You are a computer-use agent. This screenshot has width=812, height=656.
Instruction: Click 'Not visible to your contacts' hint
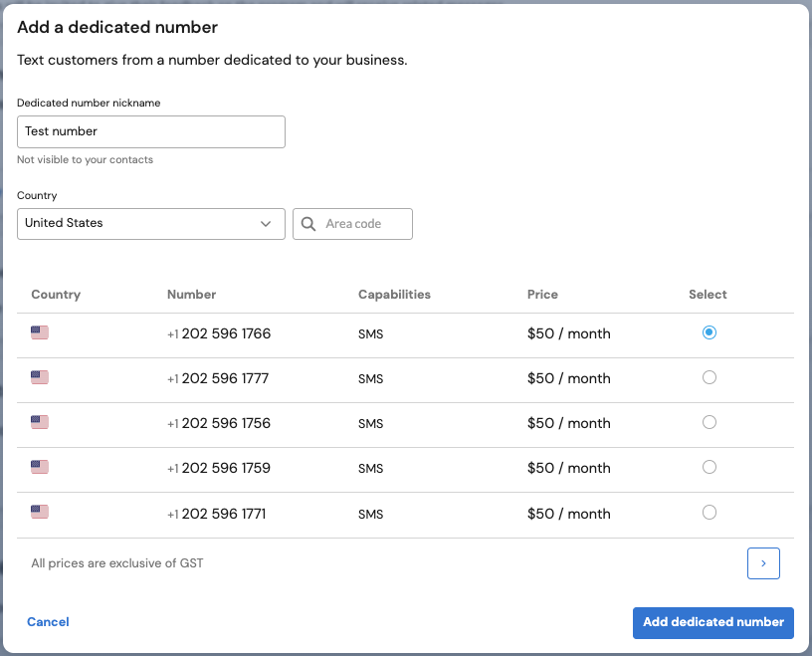point(85,159)
